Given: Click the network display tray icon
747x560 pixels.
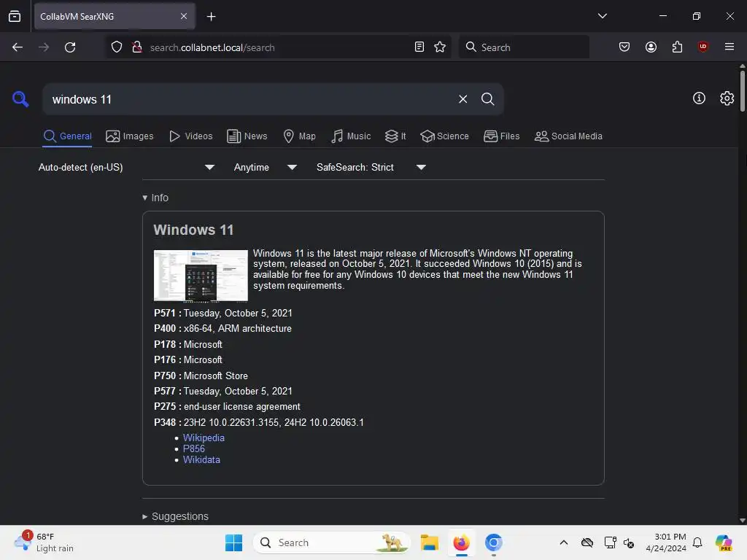Looking at the screenshot, I should coord(610,542).
